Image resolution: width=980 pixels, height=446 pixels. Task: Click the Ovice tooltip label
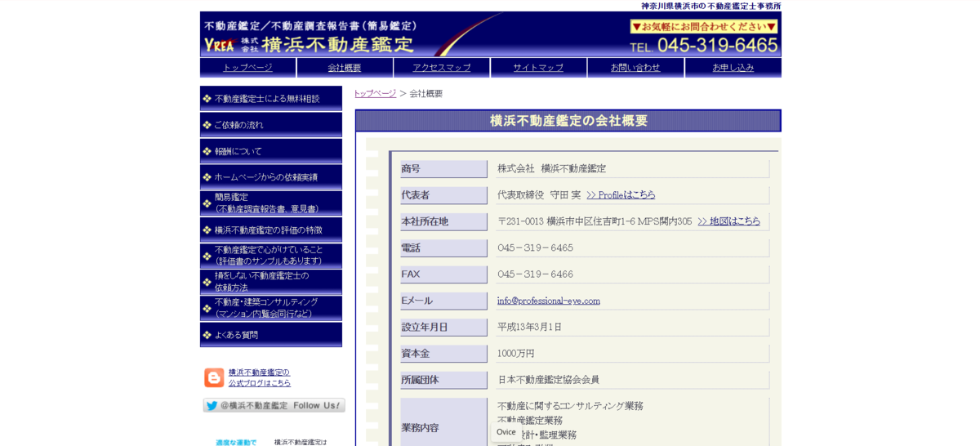(x=506, y=432)
